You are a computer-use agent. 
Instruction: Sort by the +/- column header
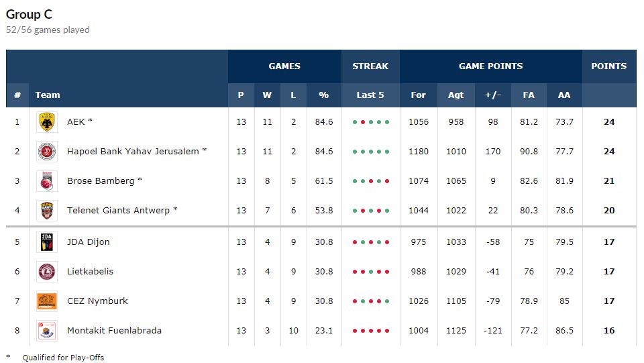pyautogui.click(x=493, y=95)
